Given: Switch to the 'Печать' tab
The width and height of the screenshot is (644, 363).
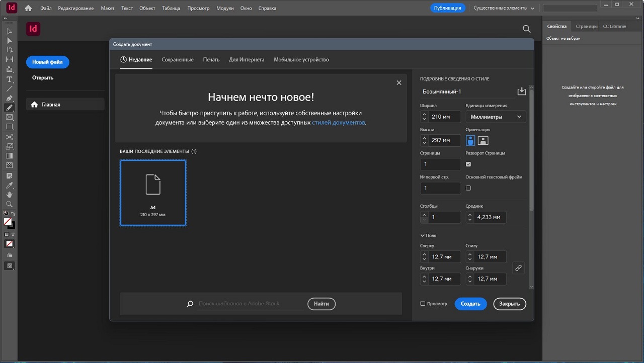Looking at the screenshot, I should [211, 59].
